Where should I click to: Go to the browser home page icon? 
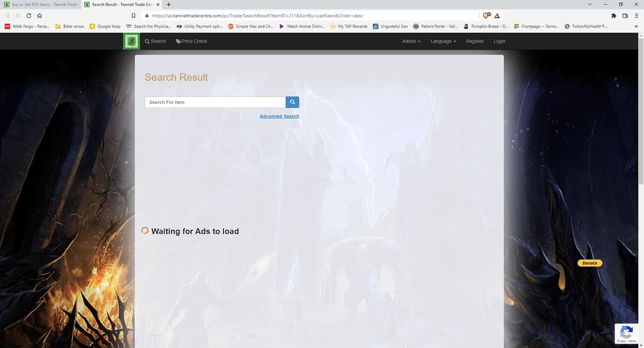coord(40,15)
